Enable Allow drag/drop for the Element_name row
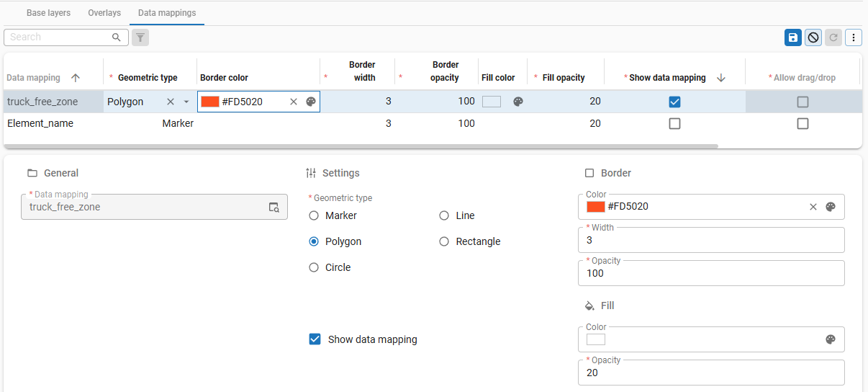This screenshot has height=392, width=868. point(803,124)
